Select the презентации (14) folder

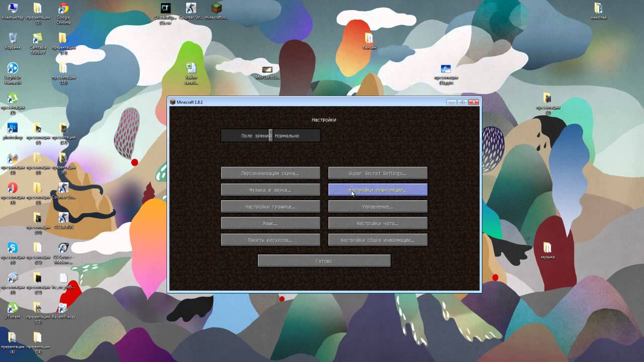[38, 343]
